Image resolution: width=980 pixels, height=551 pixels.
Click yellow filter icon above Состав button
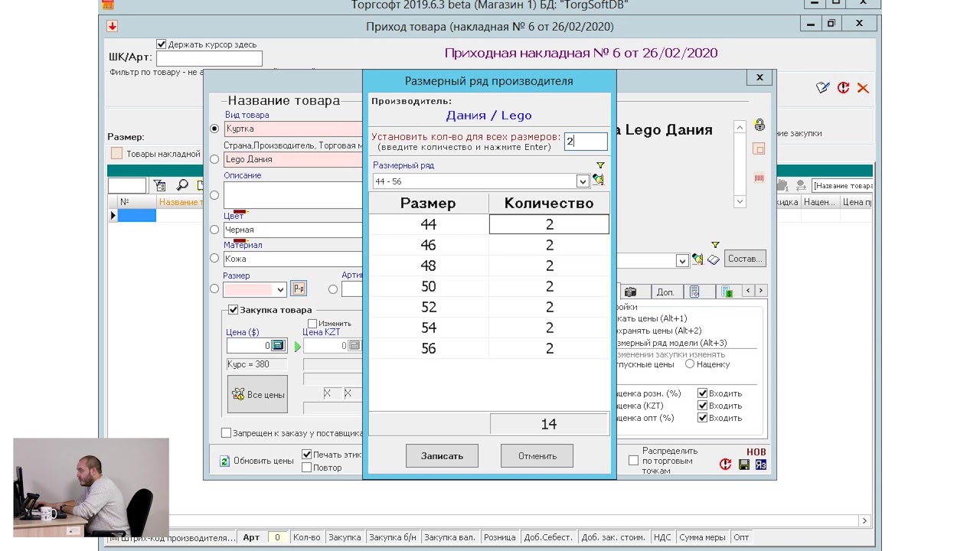point(715,245)
